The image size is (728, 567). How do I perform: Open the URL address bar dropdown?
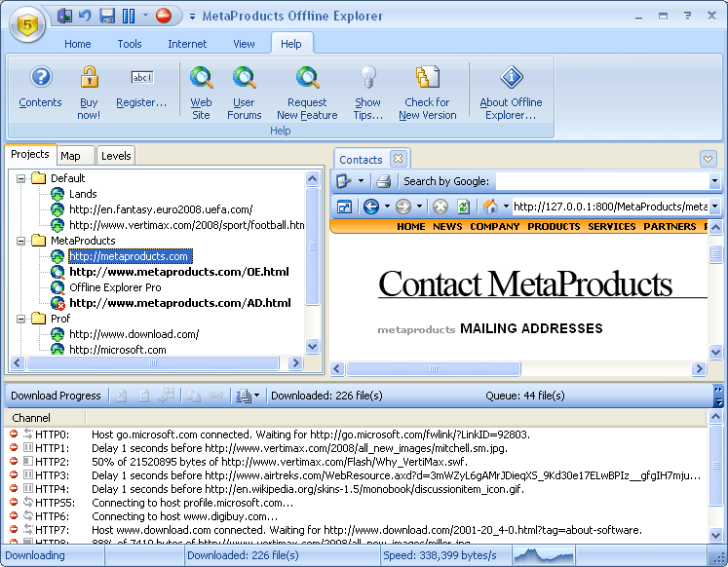tap(714, 207)
